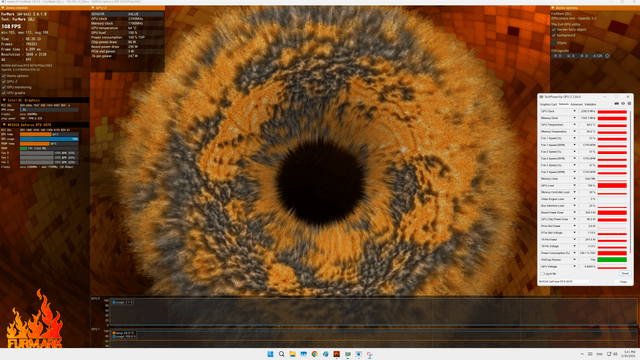Open the GPU Load sensor dropdown arrow
640x360 pixels.
click(x=574, y=185)
